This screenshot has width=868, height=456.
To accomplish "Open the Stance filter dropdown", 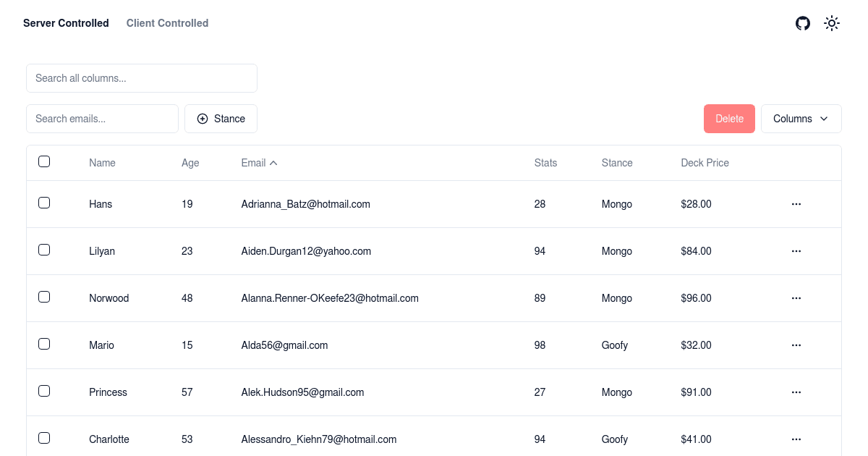I will [x=221, y=119].
